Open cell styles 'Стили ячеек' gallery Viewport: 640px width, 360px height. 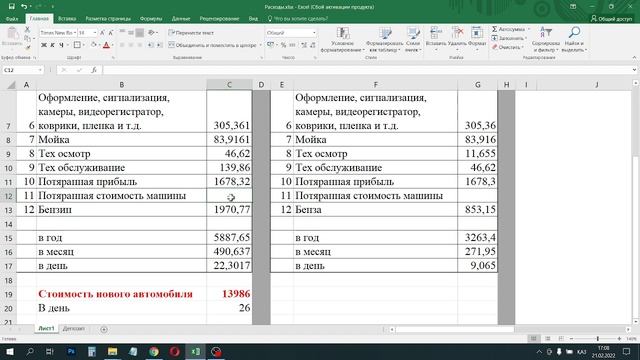click(x=413, y=40)
